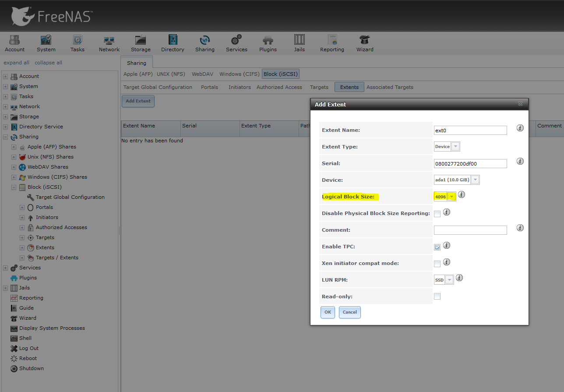
Task: Click the Comment input field
Action: 470,230
